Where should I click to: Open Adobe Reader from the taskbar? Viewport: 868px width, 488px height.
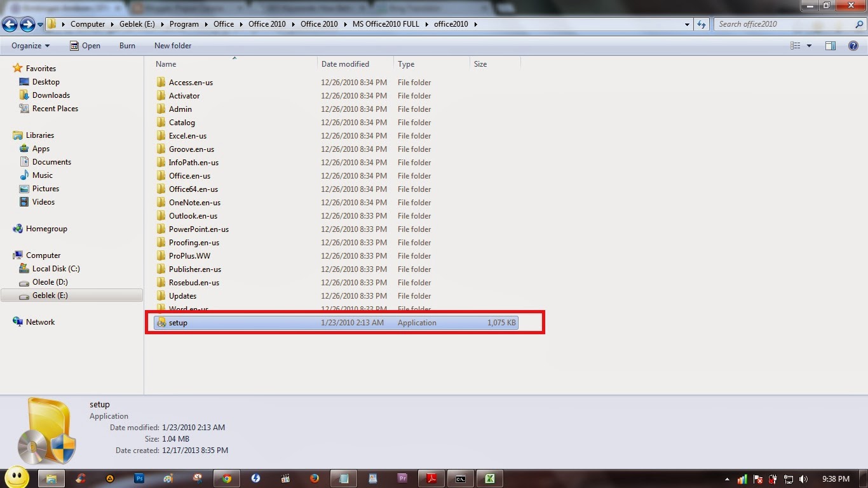(431, 478)
